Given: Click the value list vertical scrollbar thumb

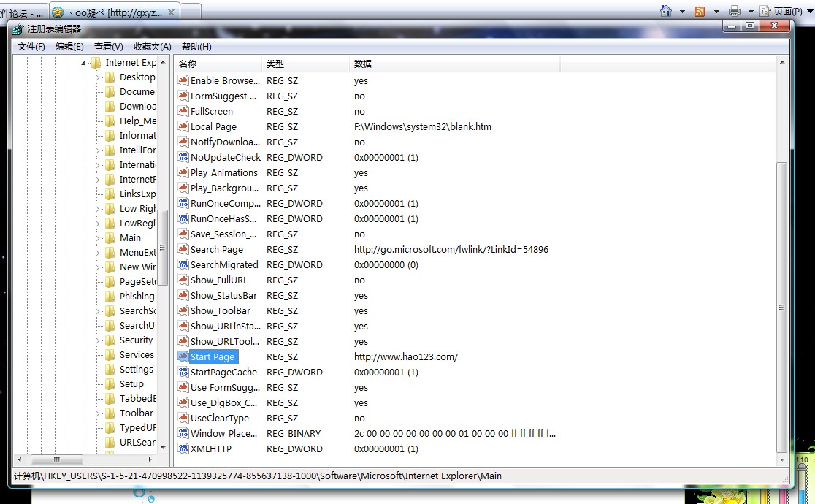Looking at the screenshot, I should pyautogui.click(x=781, y=307).
